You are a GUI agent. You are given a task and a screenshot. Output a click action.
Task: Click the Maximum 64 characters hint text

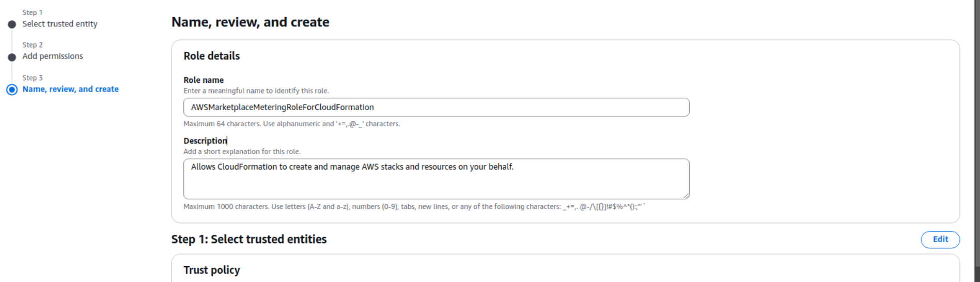291,124
